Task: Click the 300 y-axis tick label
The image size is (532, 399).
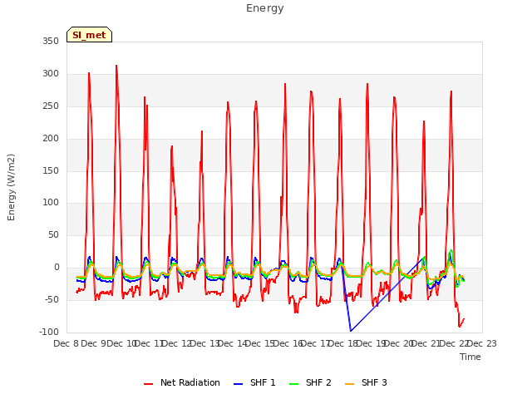Action: click(x=51, y=74)
